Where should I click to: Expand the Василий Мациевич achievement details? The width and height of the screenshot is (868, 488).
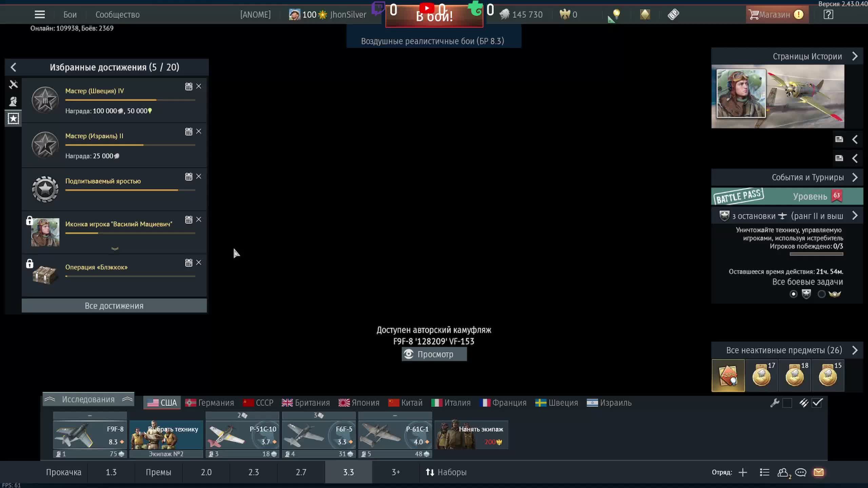(115, 249)
